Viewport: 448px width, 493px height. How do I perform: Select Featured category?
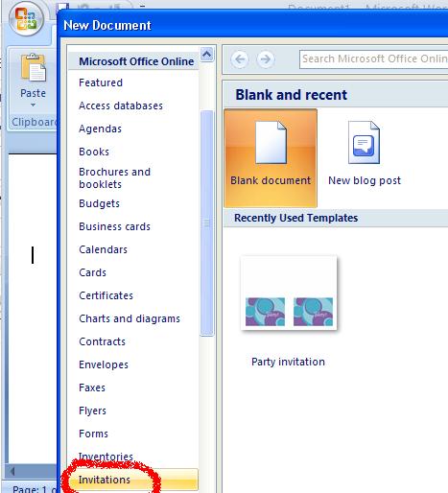click(101, 82)
